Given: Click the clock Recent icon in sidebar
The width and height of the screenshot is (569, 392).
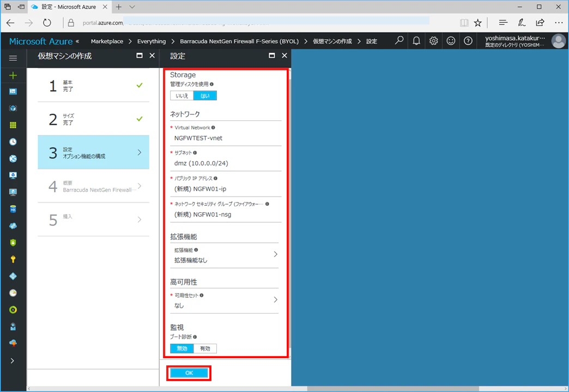Looking at the screenshot, I should tap(13, 142).
